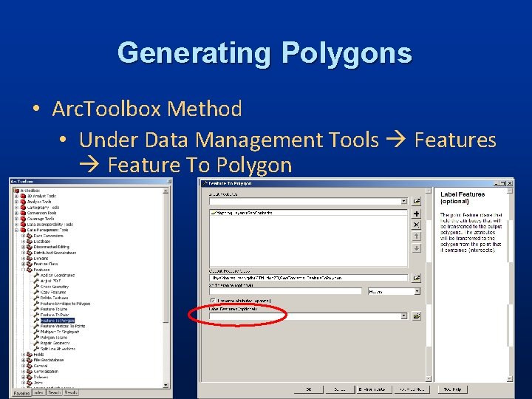Expand the Coverage Tools toolbox
This screenshot has width=532, height=399.
(16, 219)
